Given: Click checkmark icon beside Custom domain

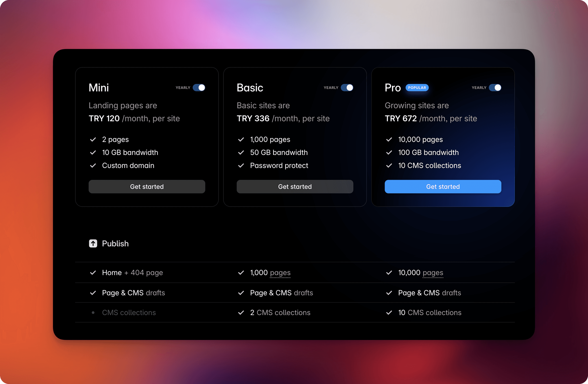Looking at the screenshot, I should 93,166.
